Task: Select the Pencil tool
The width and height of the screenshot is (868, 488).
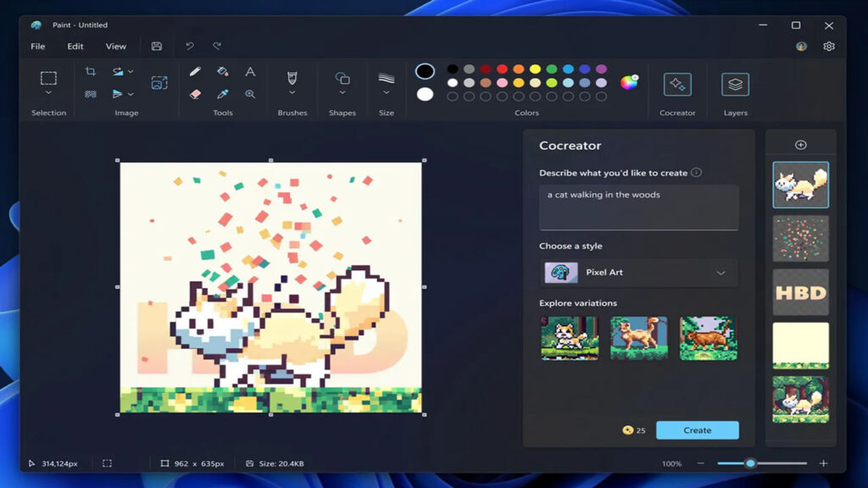Action: [x=195, y=71]
